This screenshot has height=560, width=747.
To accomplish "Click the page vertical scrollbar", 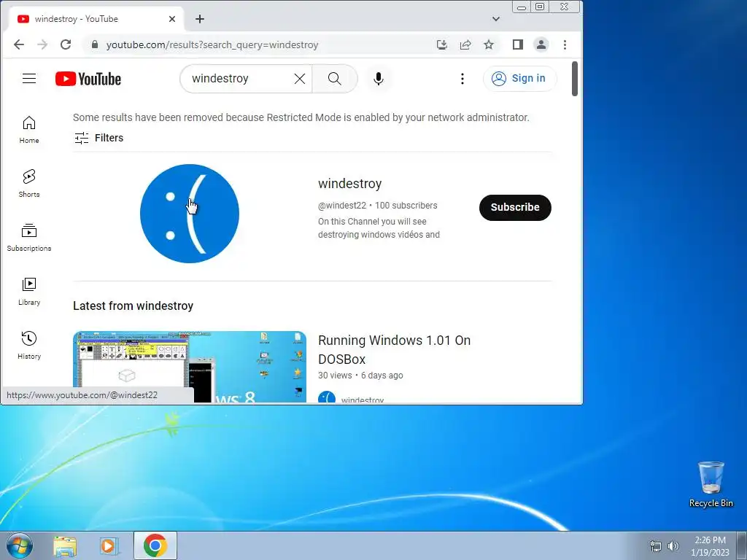I will (x=575, y=79).
